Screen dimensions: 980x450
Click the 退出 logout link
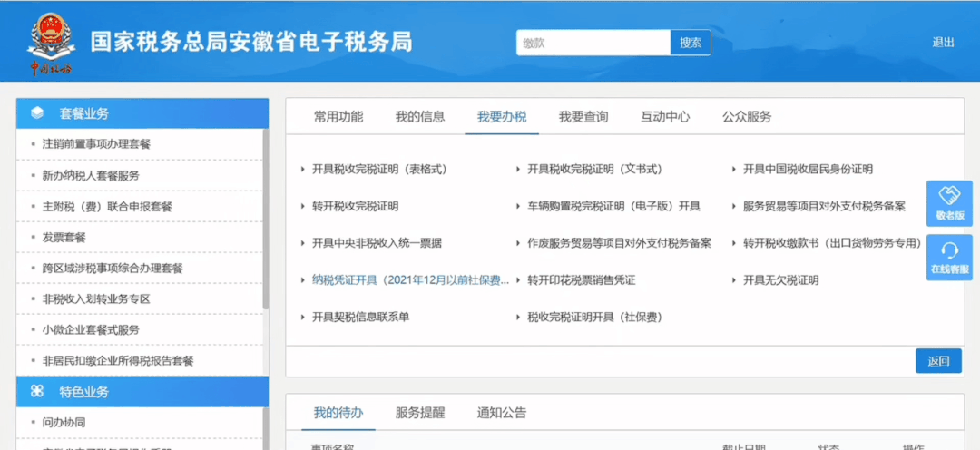tap(943, 43)
